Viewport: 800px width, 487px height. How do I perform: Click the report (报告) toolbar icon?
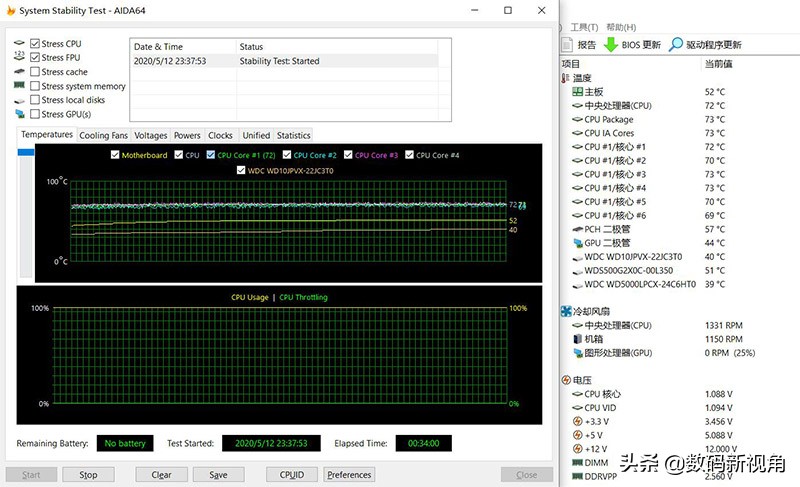[567, 44]
